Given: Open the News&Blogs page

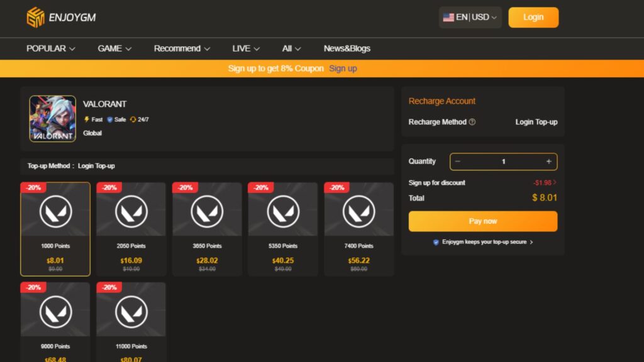Looking at the screenshot, I should pyautogui.click(x=347, y=48).
